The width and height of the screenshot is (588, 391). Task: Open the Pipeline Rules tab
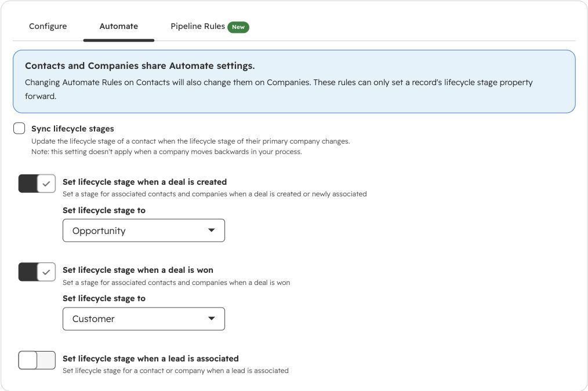click(x=198, y=26)
